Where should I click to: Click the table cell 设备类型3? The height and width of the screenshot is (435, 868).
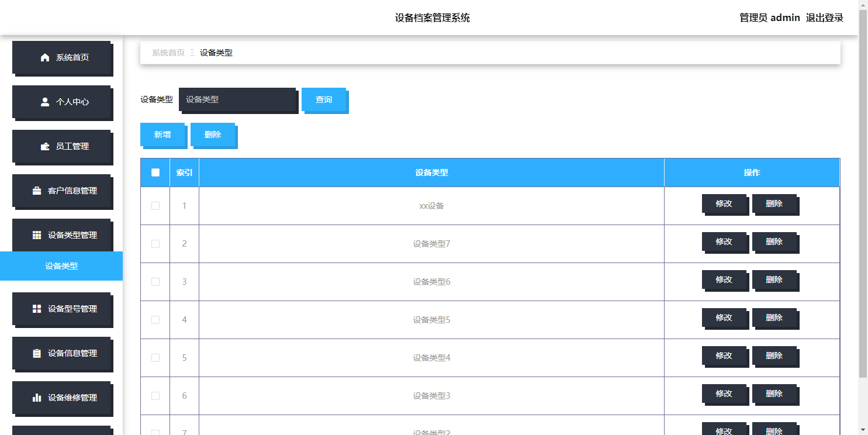point(431,396)
